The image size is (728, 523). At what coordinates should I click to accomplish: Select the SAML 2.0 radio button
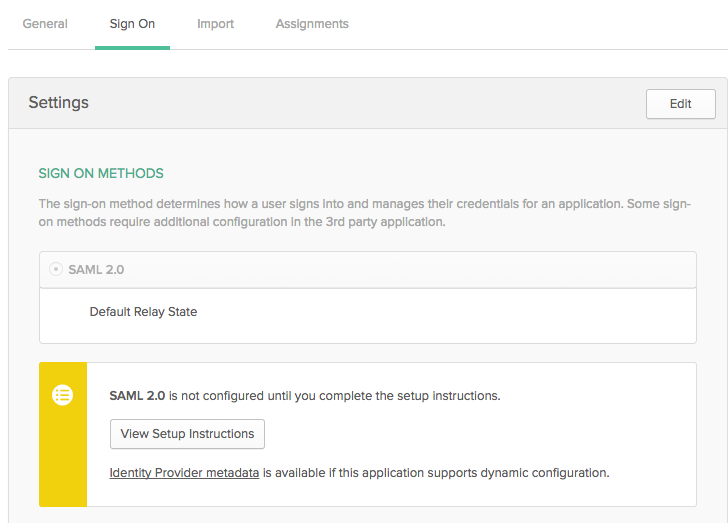click(56, 270)
